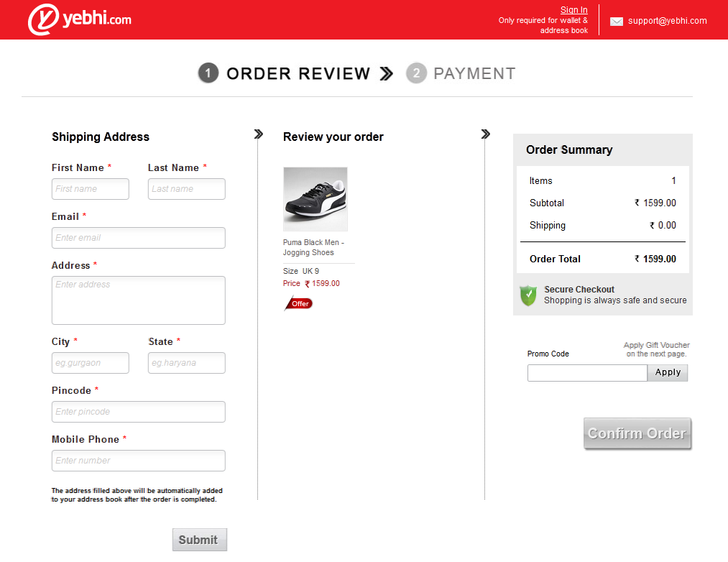
Task: Click the double chevron after Order Review
Action: click(387, 73)
